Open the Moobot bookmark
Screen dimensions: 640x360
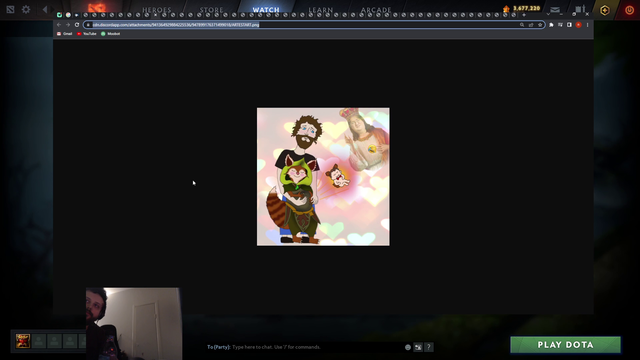point(111,34)
